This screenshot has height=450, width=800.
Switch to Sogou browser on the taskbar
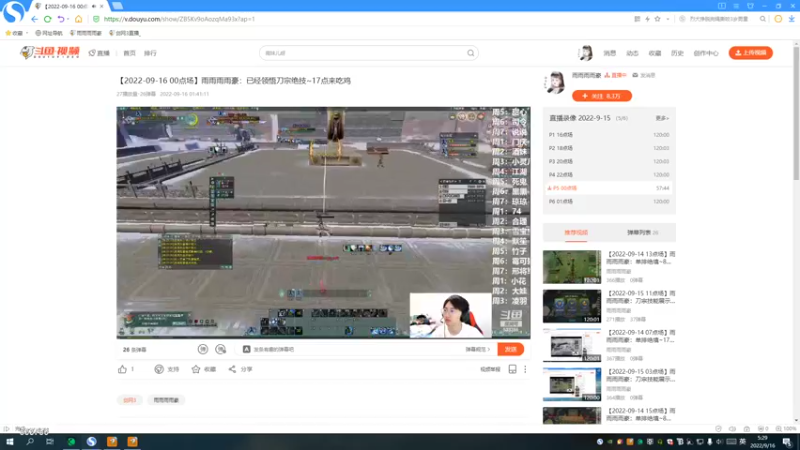click(x=91, y=442)
